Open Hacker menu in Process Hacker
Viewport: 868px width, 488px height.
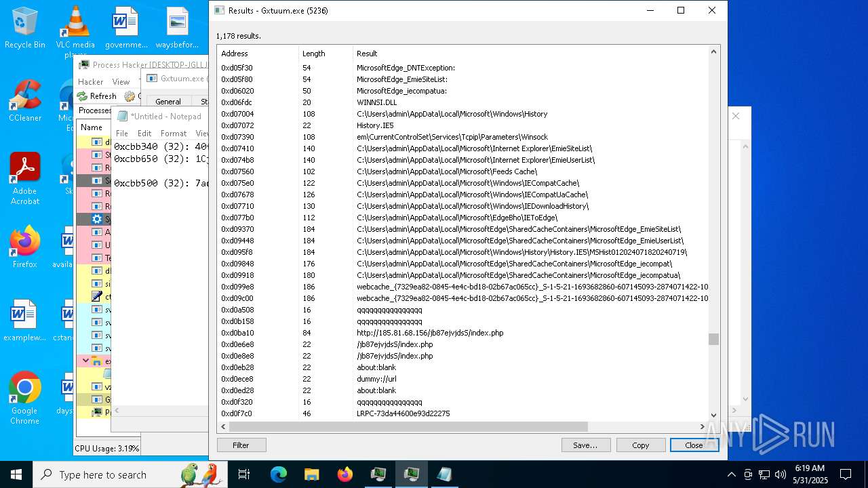point(91,81)
